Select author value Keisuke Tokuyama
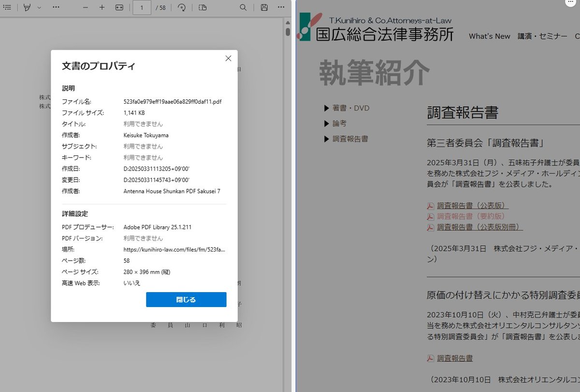 pos(146,135)
